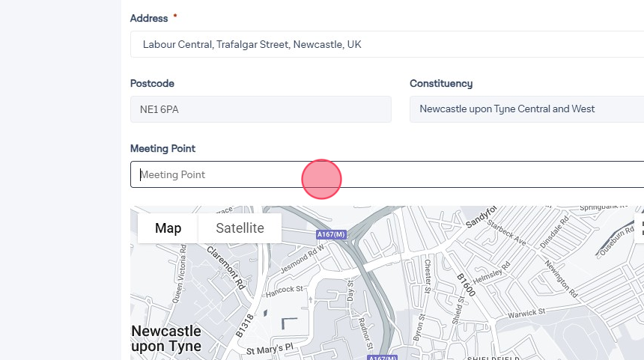644x360 pixels.
Task: Select the Map view tab
Action: click(x=168, y=228)
